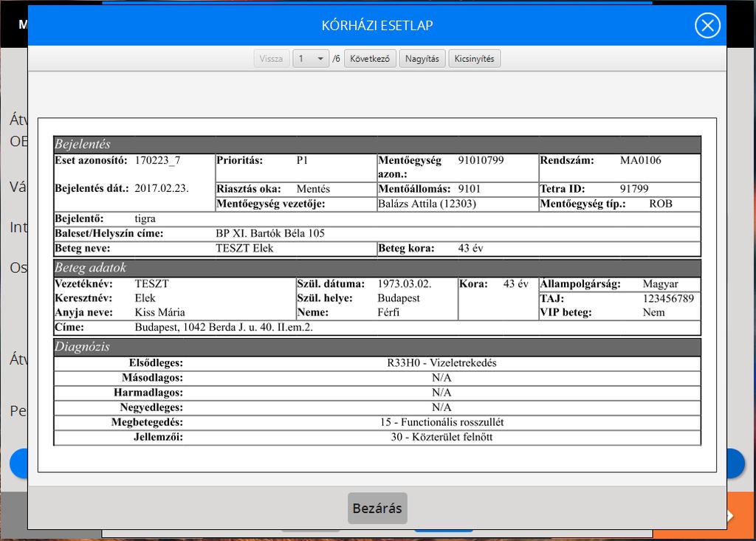Select license plate MA0106
Image resolution: width=756 pixels, height=541 pixels.
coord(640,161)
